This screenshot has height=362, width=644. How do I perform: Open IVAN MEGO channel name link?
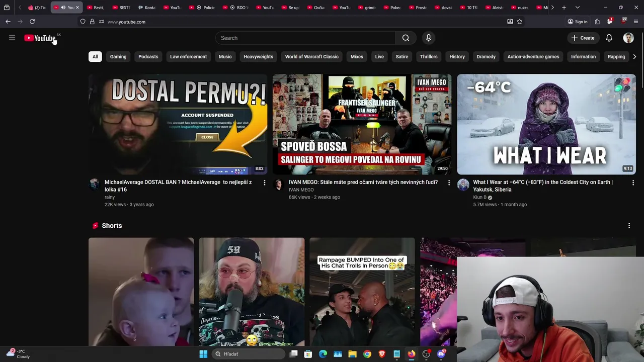coord(301,190)
